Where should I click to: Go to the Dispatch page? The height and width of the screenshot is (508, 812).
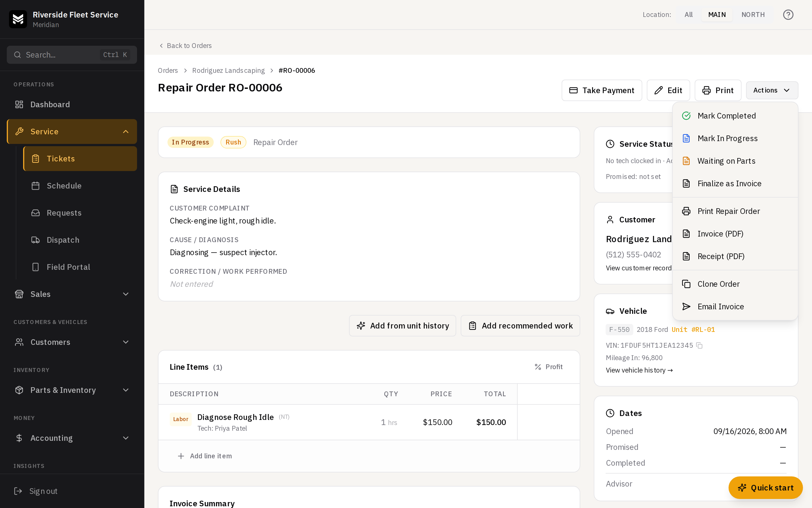click(x=80, y=240)
